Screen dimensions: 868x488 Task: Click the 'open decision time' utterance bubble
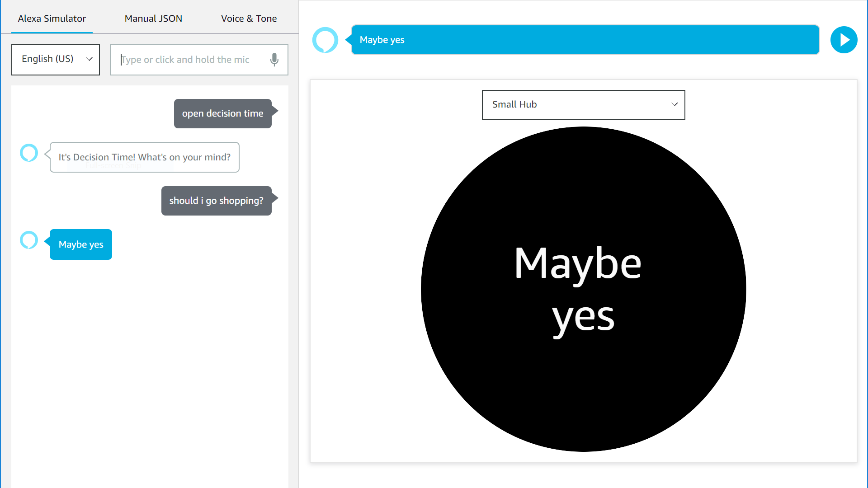222,113
